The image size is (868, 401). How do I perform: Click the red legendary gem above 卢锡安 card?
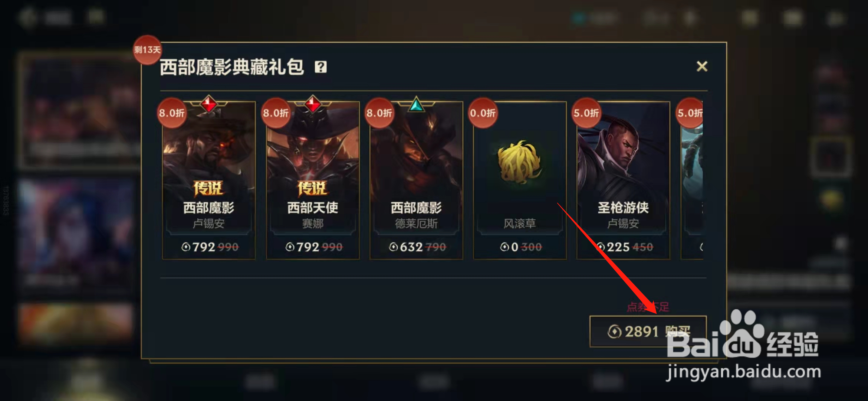[x=209, y=104]
